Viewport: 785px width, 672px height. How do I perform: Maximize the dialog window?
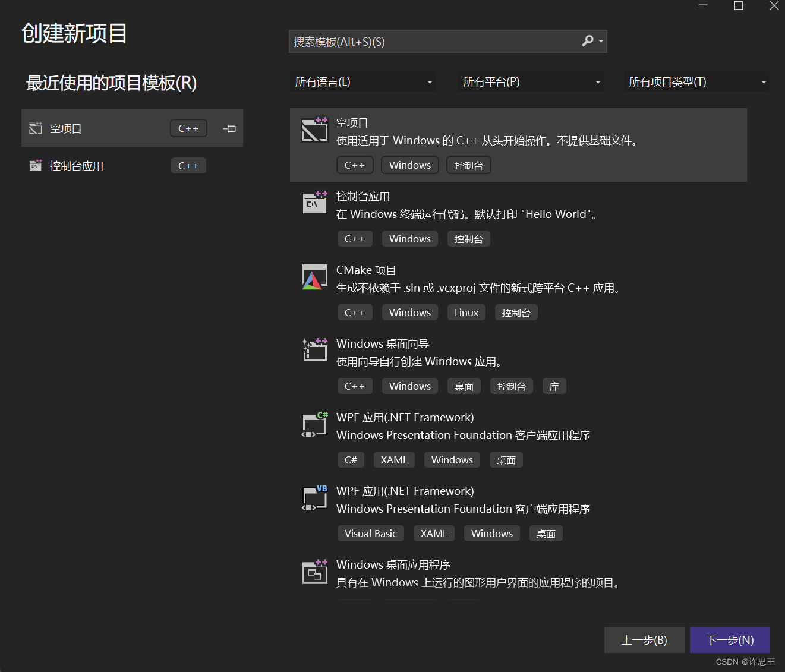tap(739, 5)
